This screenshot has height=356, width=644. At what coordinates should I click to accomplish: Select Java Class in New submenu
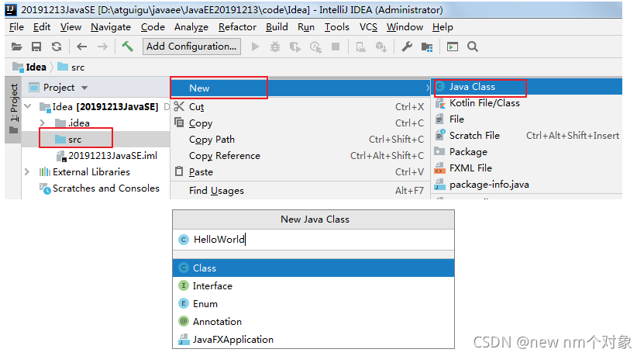click(527, 87)
